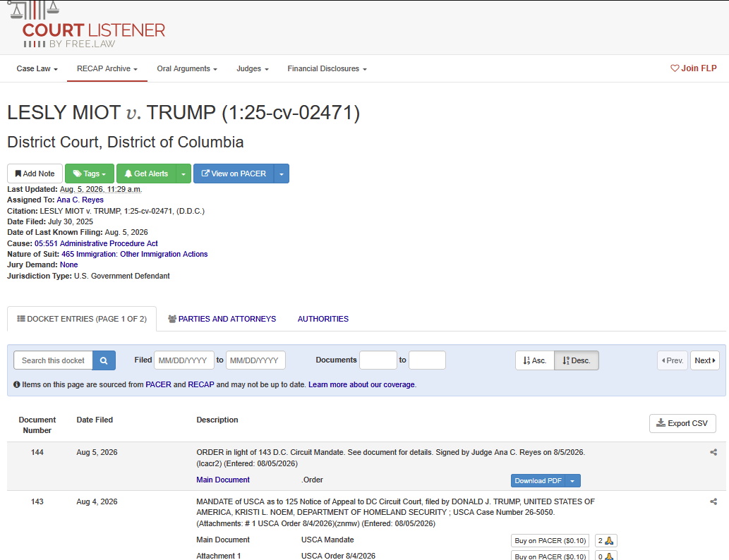Share docket entry 144 via share icon

point(713,452)
